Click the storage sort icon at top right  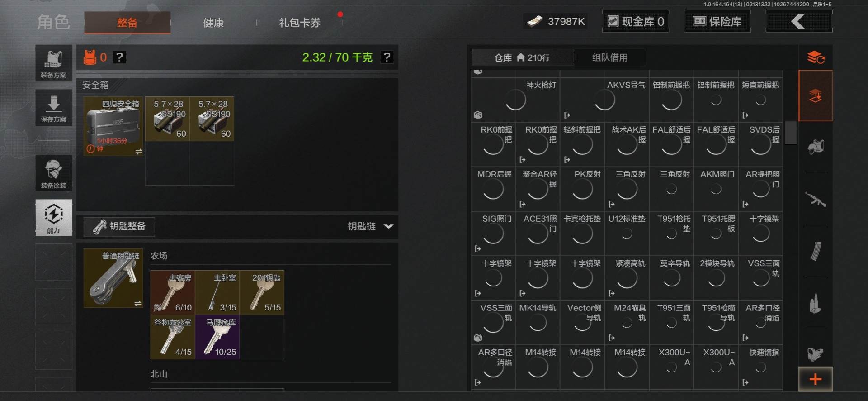point(816,57)
